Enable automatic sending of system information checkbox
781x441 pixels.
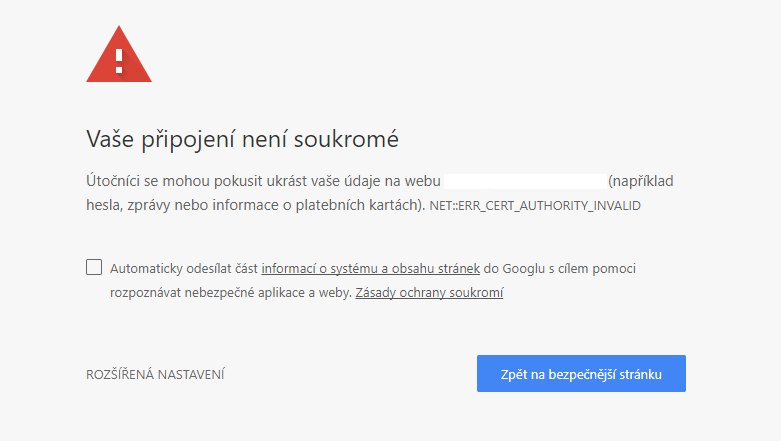pos(94,267)
